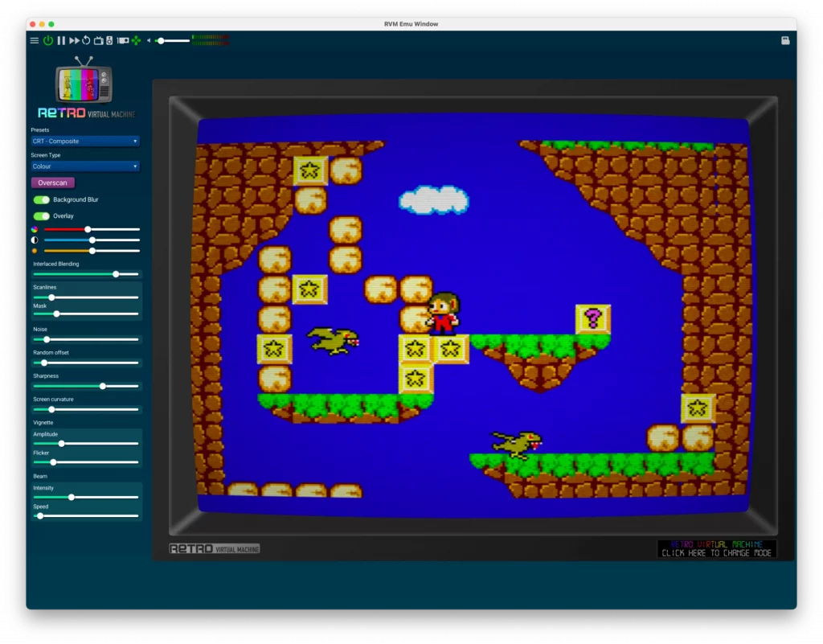Adjust the Beam Intensity slider
The height and width of the screenshot is (644, 823).
[85, 497]
